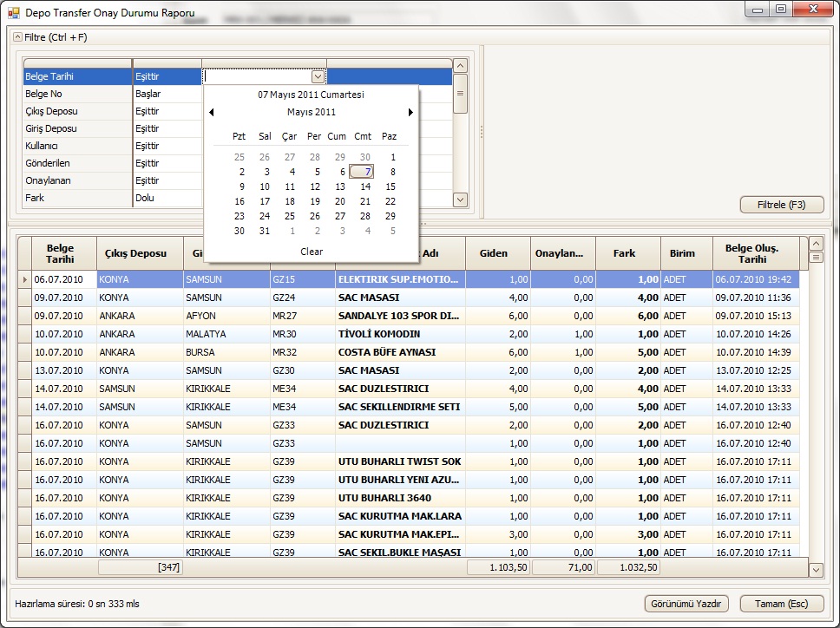Sort by the Giden column header

click(498, 253)
